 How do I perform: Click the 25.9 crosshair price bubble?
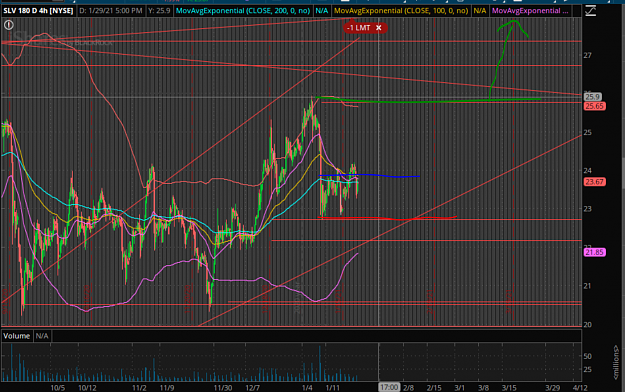593,97
